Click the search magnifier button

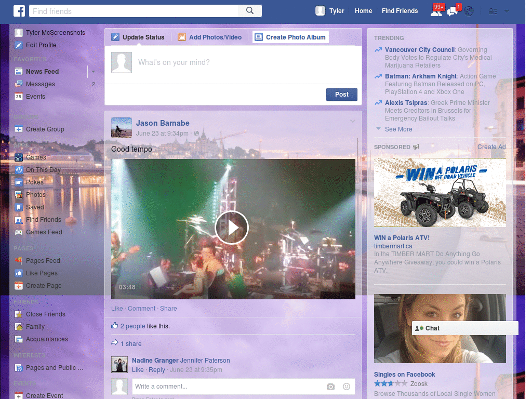coord(250,11)
